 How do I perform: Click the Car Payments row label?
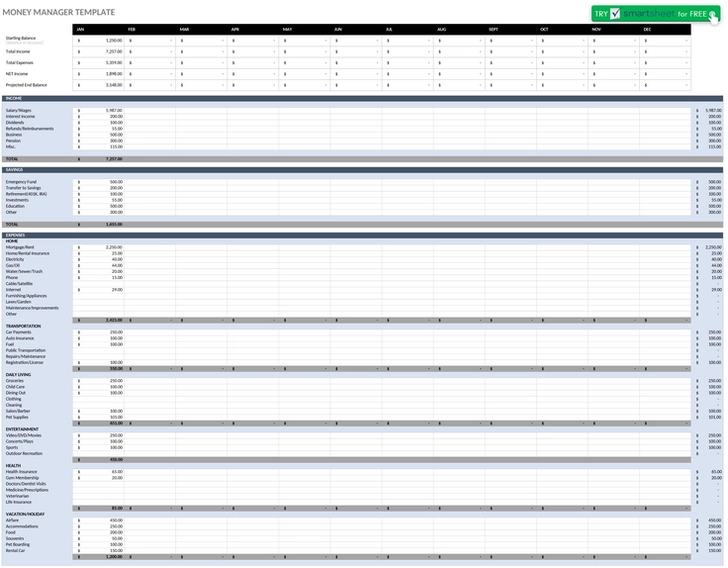click(x=19, y=332)
